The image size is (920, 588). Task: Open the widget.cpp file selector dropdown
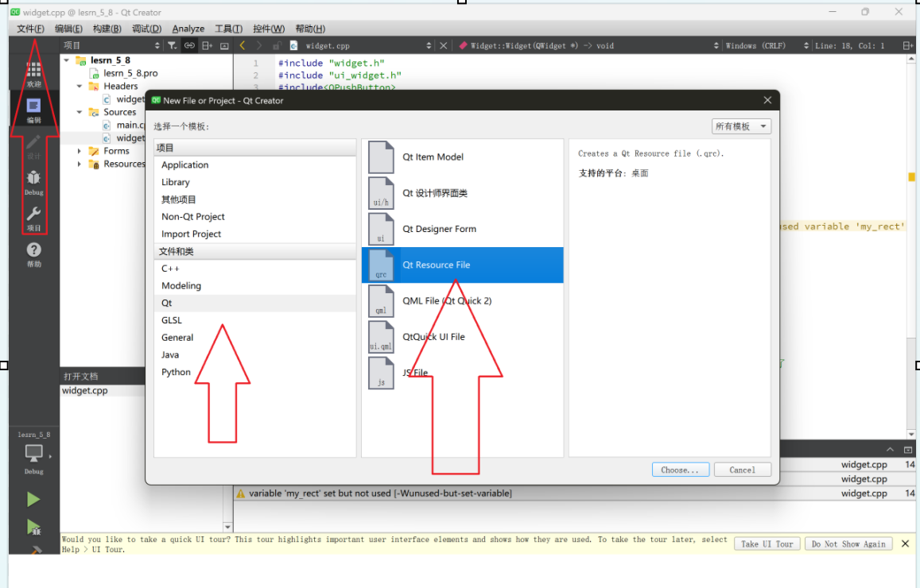coord(368,46)
